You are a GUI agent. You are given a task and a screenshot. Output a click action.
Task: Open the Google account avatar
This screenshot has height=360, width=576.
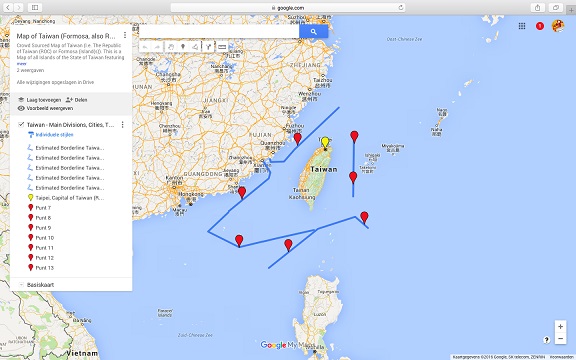click(558, 26)
